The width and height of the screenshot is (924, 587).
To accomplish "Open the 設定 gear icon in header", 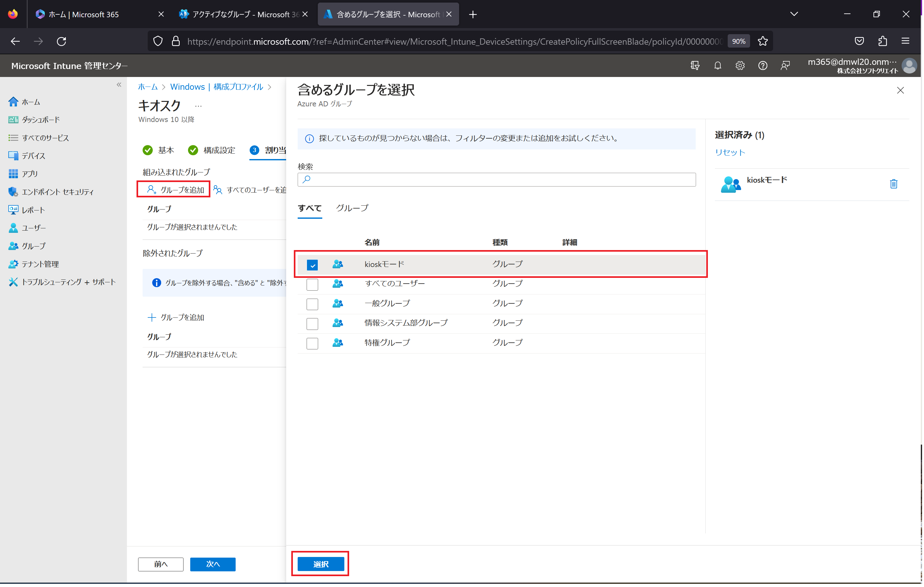I will [x=740, y=65].
